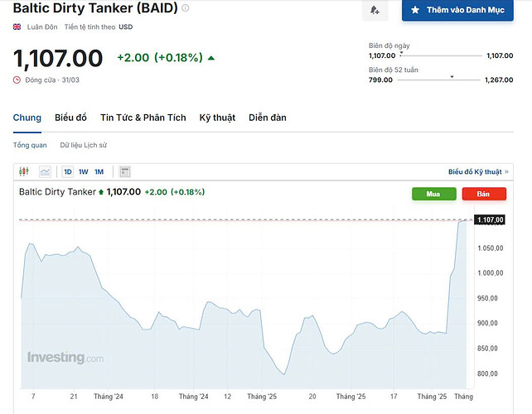Click the bell alert icon
Viewport: 532px width, 414px height.
click(375, 10)
